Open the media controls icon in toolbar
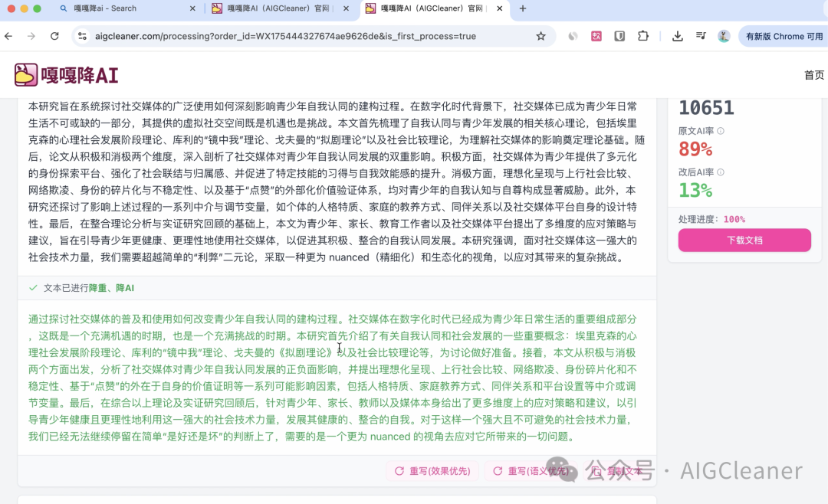Screen dimensions: 828x504 tap(701, 36)
